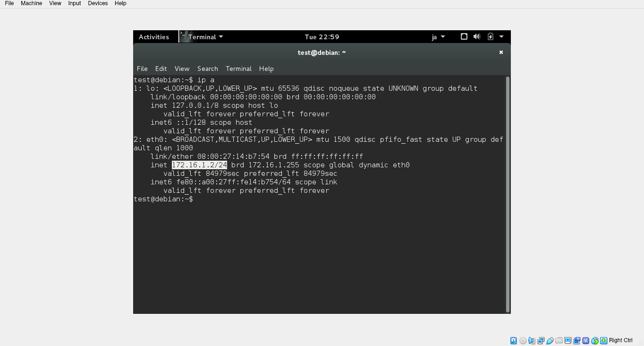Click 'pfifo_fast' in the eth0 line
Image resolution: width=644 pixels, height=346 pixels.
401,139
